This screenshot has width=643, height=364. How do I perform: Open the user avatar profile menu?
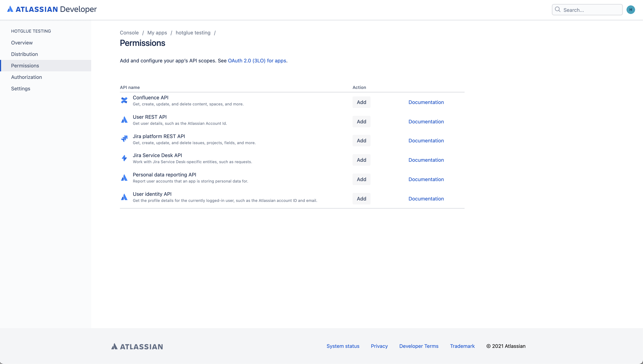click(x=630, y=10)
